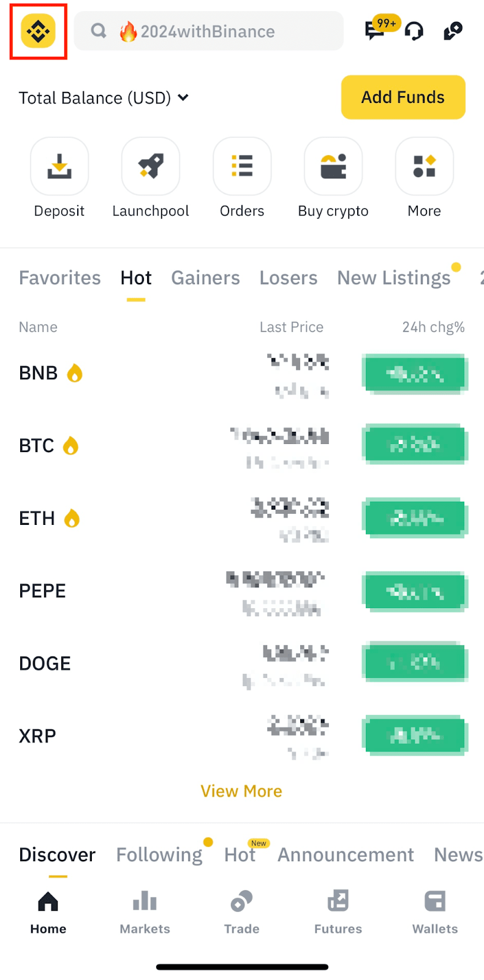The height and width of the screenshot is (980, 484).
Task: Tap the Deposit icon
Action: (x=59, y=167)
